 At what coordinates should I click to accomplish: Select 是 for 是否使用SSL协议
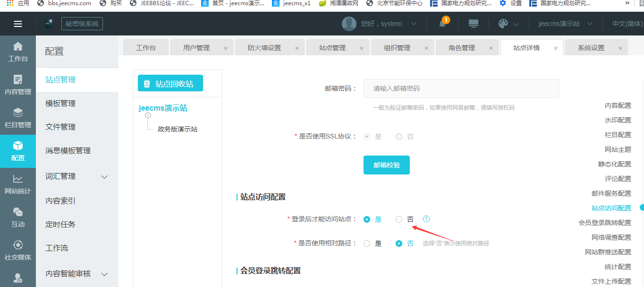pyautogui.click(x=367, y=137)
